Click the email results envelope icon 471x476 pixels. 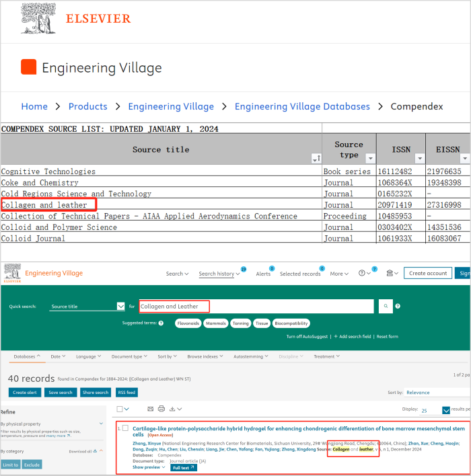tap(151, 409)
